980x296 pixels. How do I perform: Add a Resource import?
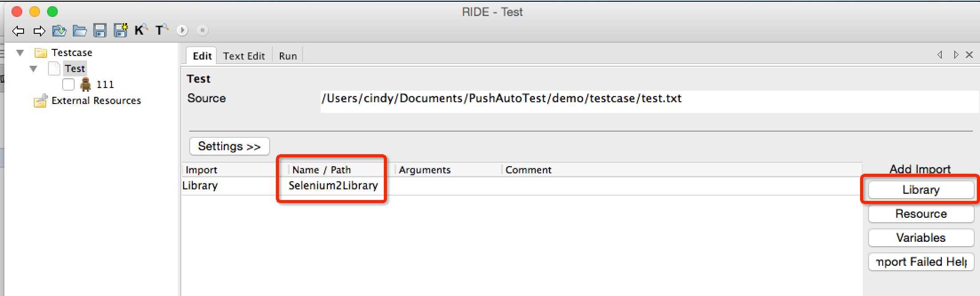[921, 214]
